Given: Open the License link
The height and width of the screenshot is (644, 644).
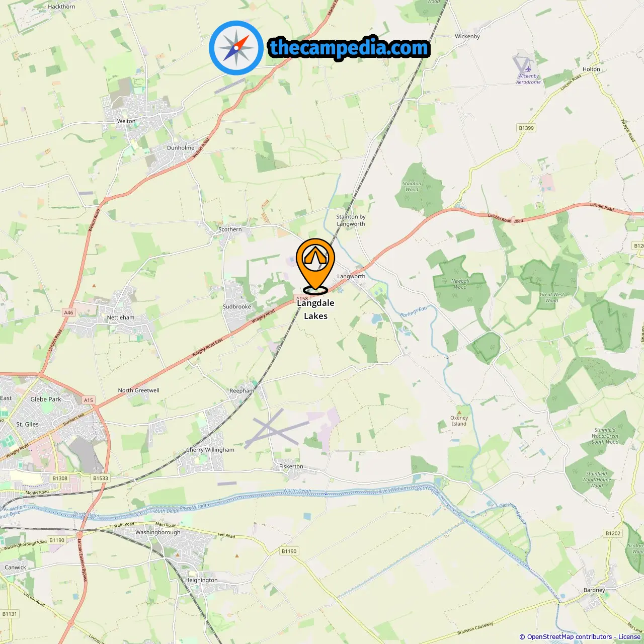Looking at the screenshot, I should (x=629, y=637).
